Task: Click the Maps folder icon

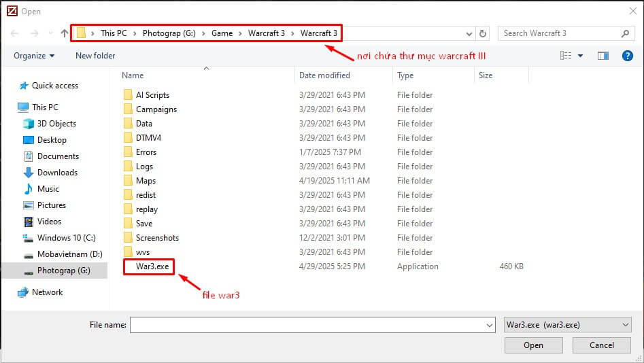Action: [x=128, y=181]
